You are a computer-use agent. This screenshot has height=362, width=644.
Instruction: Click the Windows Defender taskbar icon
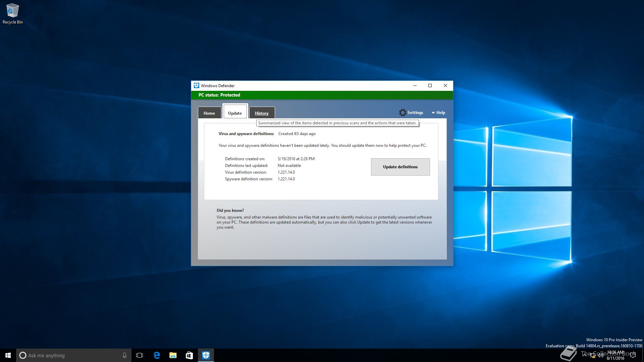pos(206,355)
